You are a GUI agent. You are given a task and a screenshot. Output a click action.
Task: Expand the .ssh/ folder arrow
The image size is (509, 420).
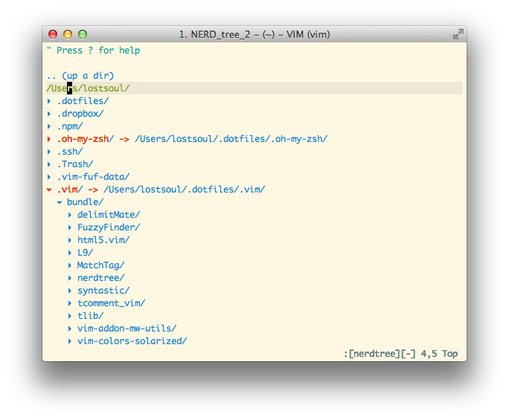49,152
